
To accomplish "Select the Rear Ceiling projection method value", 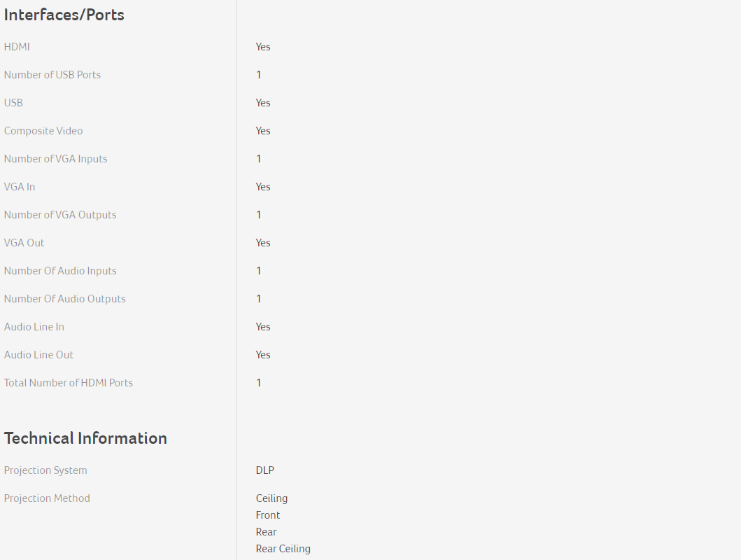I will pos(283,549).
